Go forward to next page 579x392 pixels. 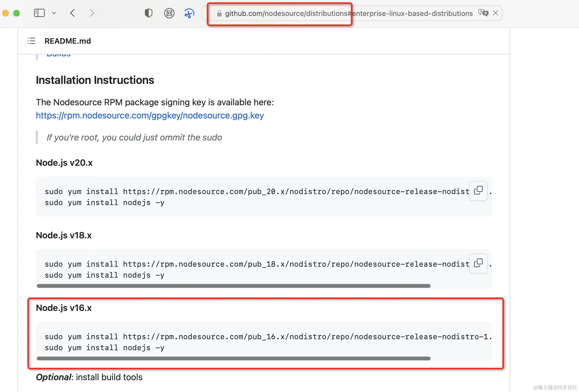pyautogui.click(x=92, y=13)
